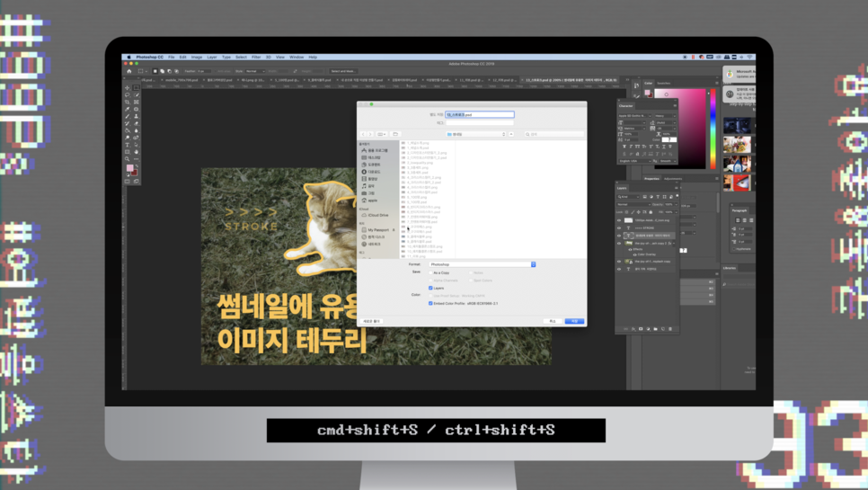Click the delete layer trash icon
This screenshot has width=868, height=490.
click(669, 329)
